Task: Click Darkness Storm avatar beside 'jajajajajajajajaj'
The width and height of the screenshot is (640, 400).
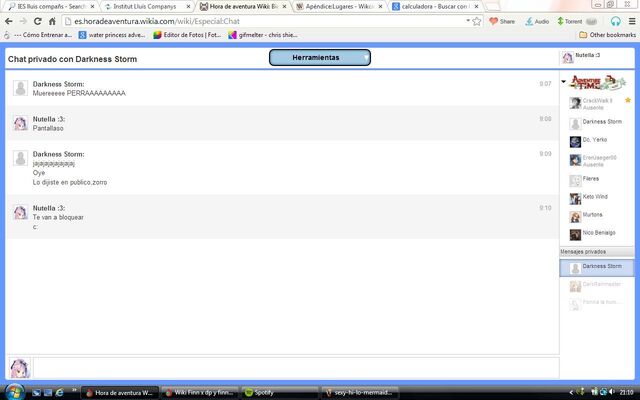Action: coord(20,158)
